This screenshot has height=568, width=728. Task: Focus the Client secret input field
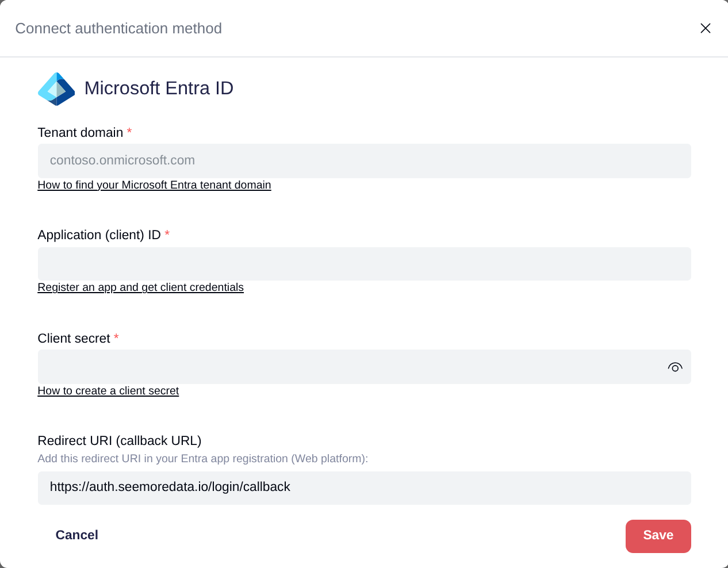tap(364, 367)
